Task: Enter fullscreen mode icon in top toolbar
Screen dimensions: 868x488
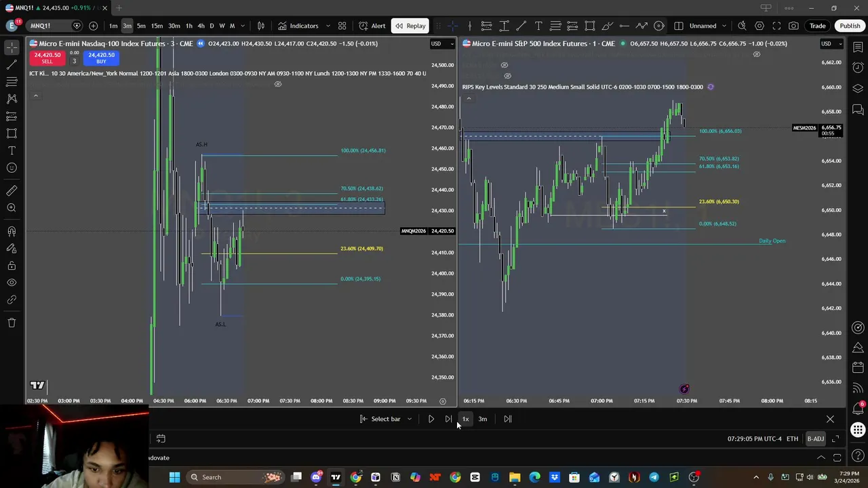Action: pos(776,26)
